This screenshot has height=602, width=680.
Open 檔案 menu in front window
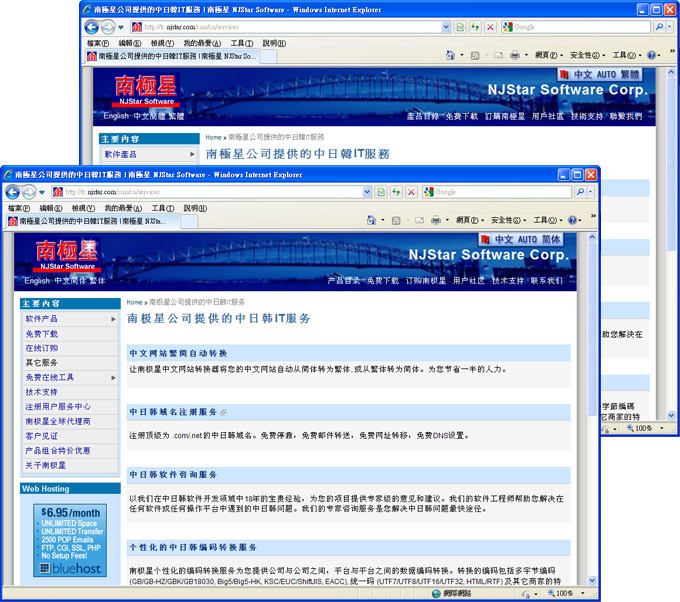19,208
